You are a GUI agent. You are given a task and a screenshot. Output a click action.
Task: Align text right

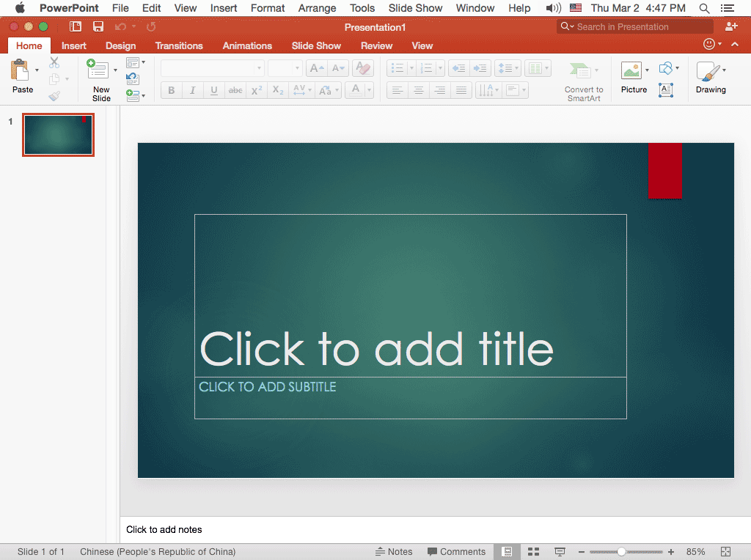tap(440, 90)
